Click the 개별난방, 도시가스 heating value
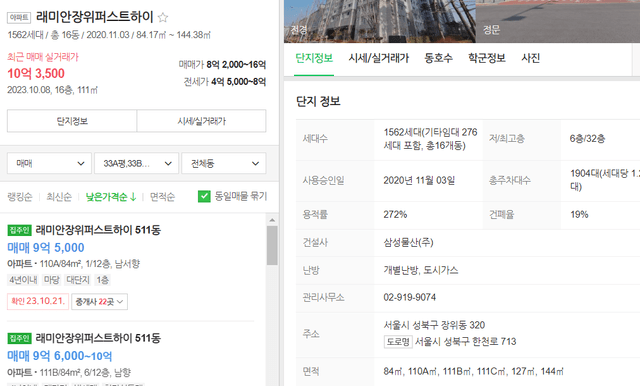640x386 pixels. click(x=421, y=271)
